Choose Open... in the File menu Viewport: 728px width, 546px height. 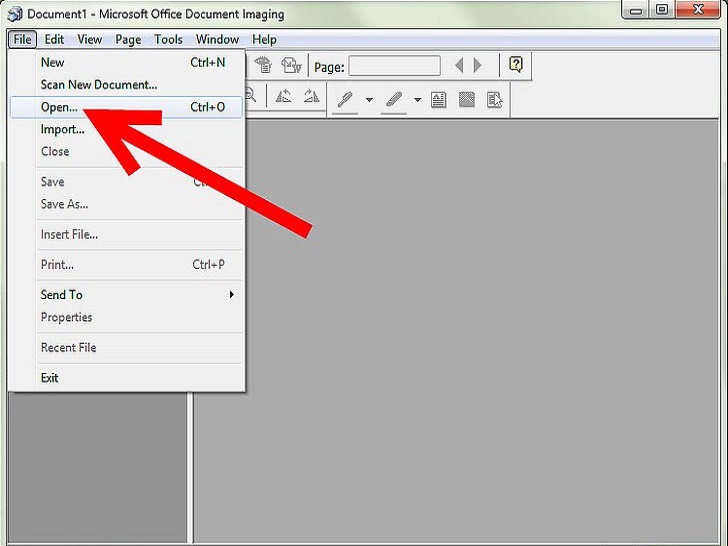point(126,107)
